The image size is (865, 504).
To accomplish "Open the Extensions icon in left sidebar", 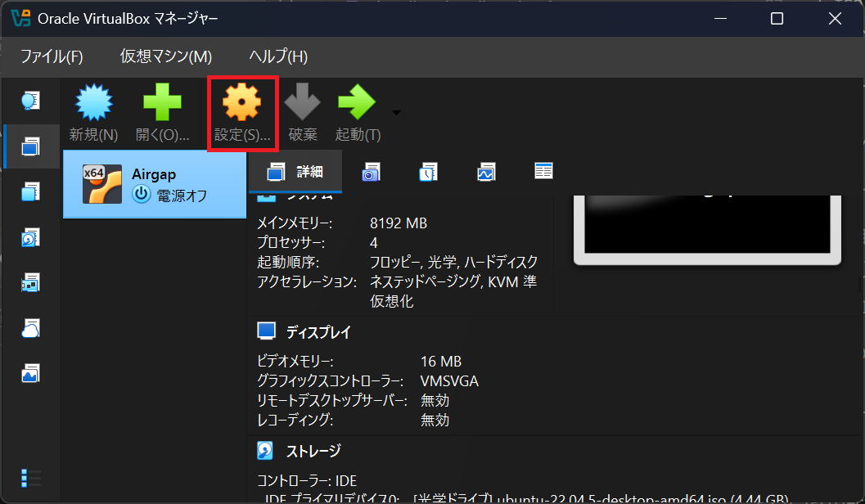I will click(30, 193).
